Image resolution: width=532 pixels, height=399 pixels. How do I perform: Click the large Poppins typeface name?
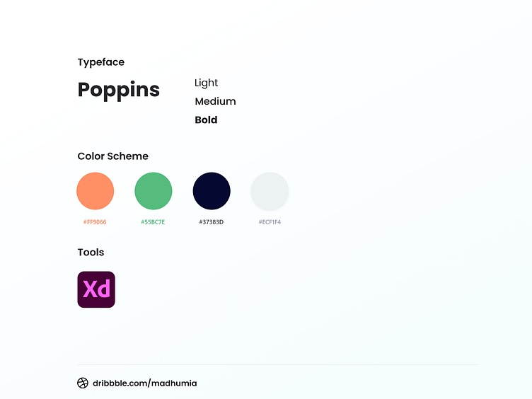119,91
